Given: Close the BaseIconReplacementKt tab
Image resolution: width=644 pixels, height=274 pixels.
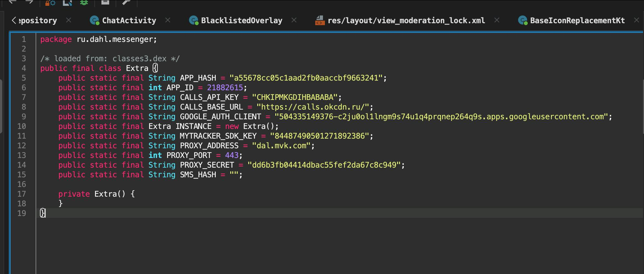Looking at the screenshot, I should (636, 20).
